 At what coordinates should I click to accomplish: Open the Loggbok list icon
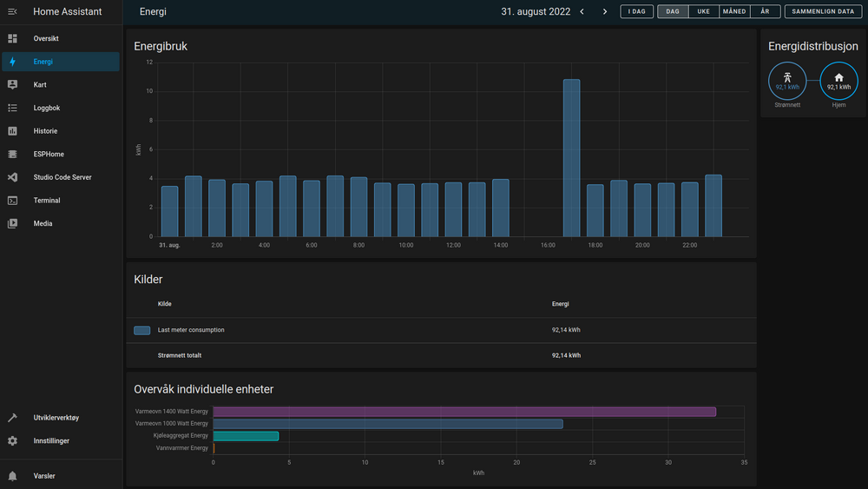click(12, 109)
